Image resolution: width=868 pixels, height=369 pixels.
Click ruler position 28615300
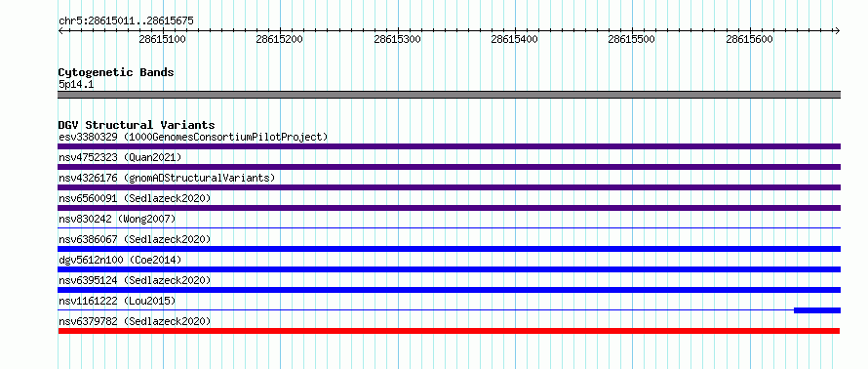pos(397,39)
